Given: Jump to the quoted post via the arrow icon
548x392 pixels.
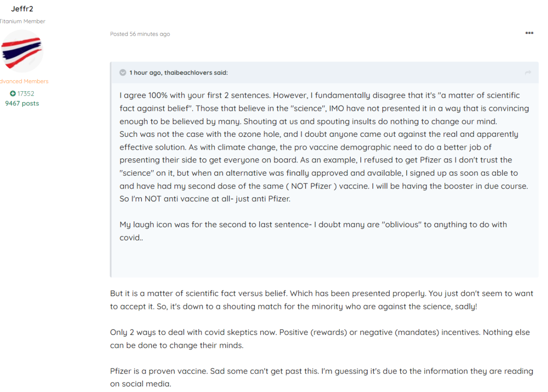Looking at the screenshot, I should coord(528,73).
